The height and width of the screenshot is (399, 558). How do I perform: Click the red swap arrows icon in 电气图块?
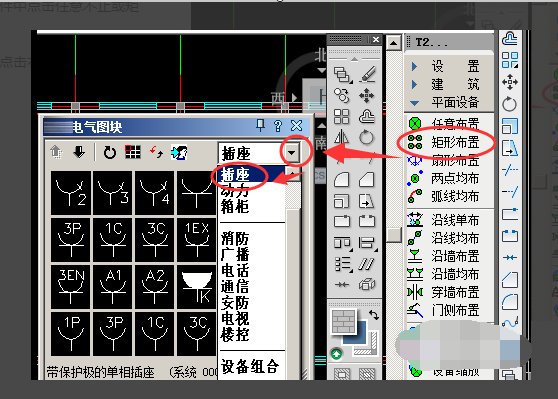(156, 152)
